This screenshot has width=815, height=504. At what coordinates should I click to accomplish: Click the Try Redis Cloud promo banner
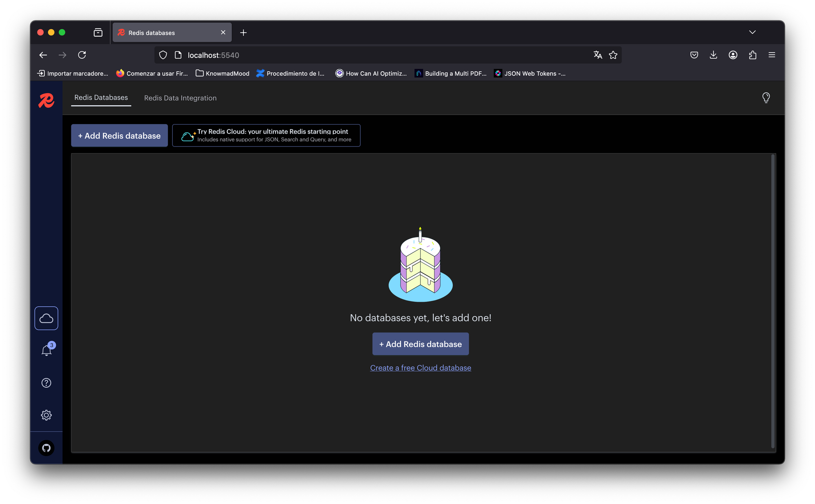266,136
